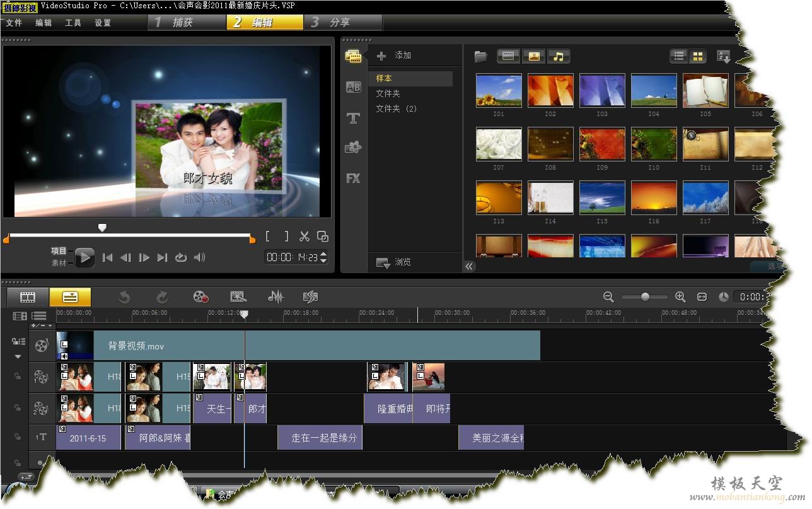Redo the last timeline action
812x509 pixels.
coord(163,296)
